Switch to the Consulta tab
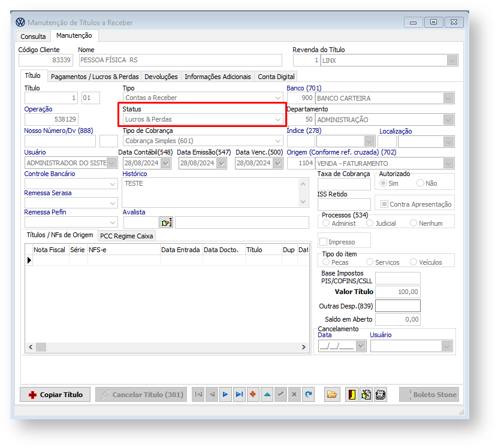 coord(33,37)
